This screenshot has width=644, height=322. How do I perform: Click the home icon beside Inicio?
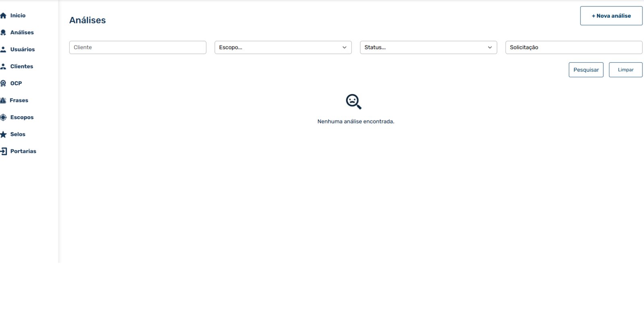(x=3, y=16)
